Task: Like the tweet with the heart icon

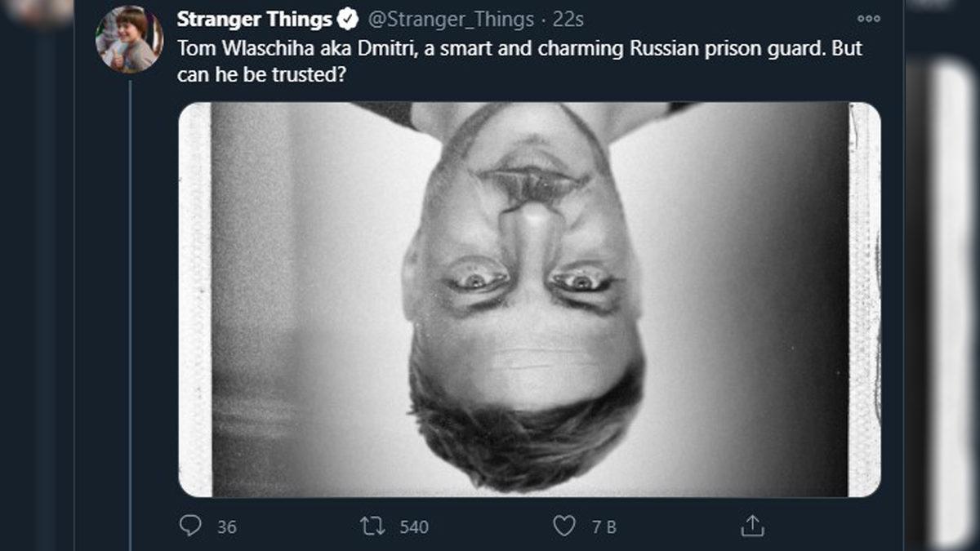Action: (x=564, y=526)
